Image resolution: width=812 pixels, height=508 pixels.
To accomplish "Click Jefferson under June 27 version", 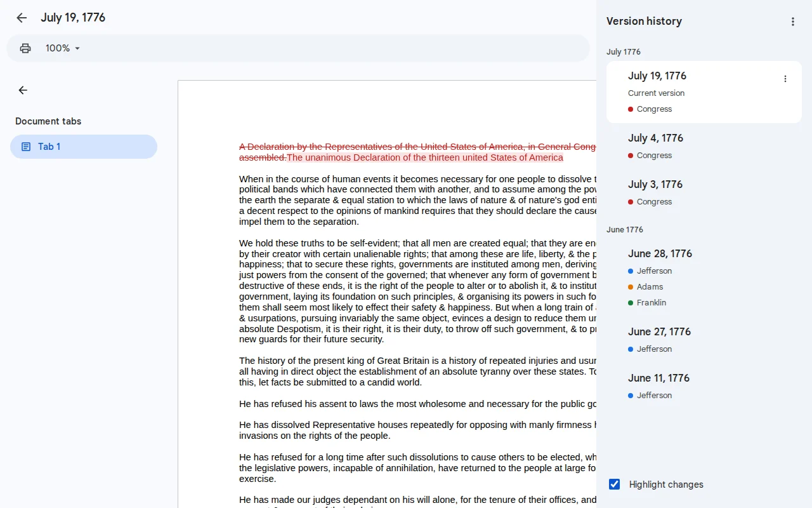I will tap(654, 349).
